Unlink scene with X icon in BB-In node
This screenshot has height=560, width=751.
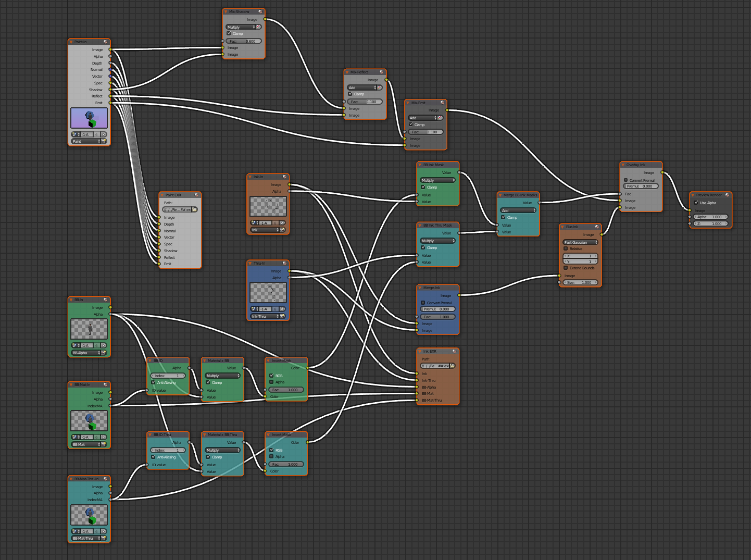104,345
